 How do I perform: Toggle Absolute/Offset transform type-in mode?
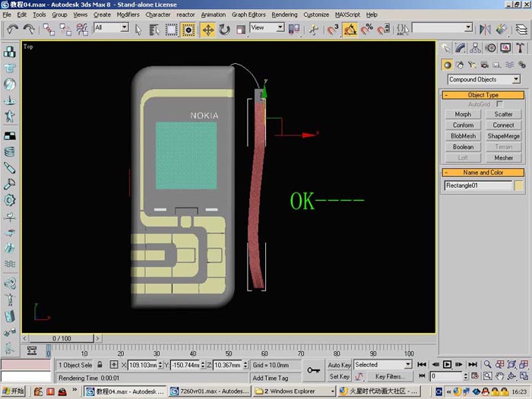pos(114,365)
